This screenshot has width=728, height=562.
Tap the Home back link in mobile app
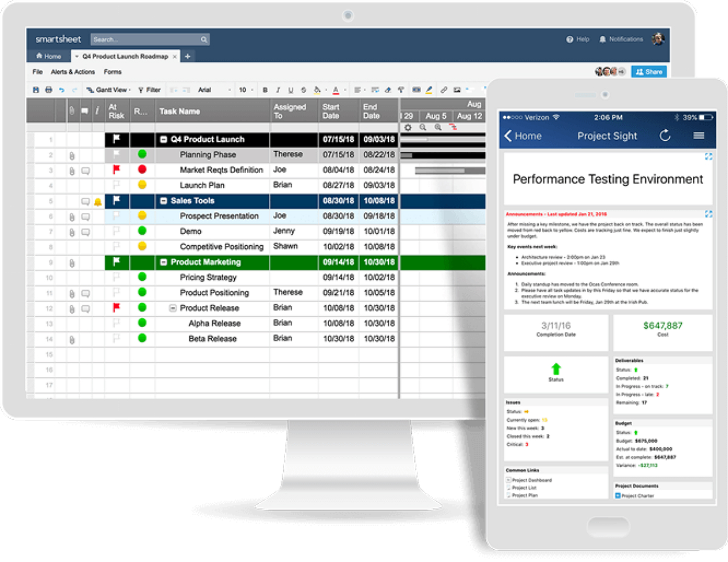pos(522,136)
